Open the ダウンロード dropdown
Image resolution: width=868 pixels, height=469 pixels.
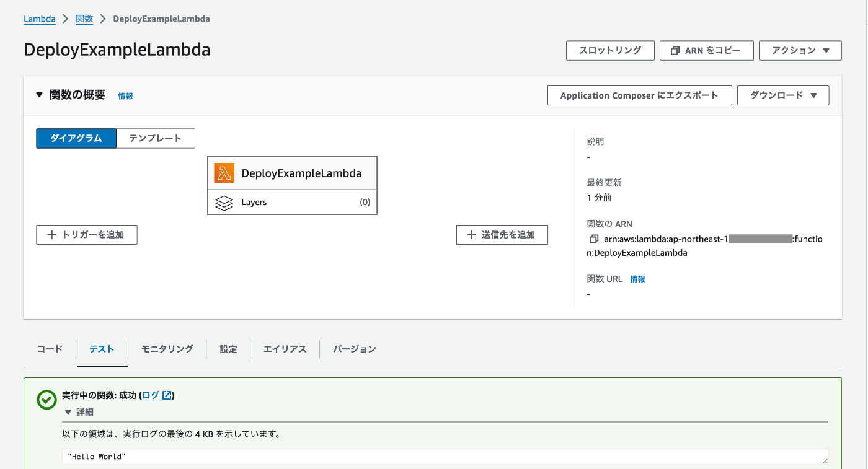click(x=783, y=95)
